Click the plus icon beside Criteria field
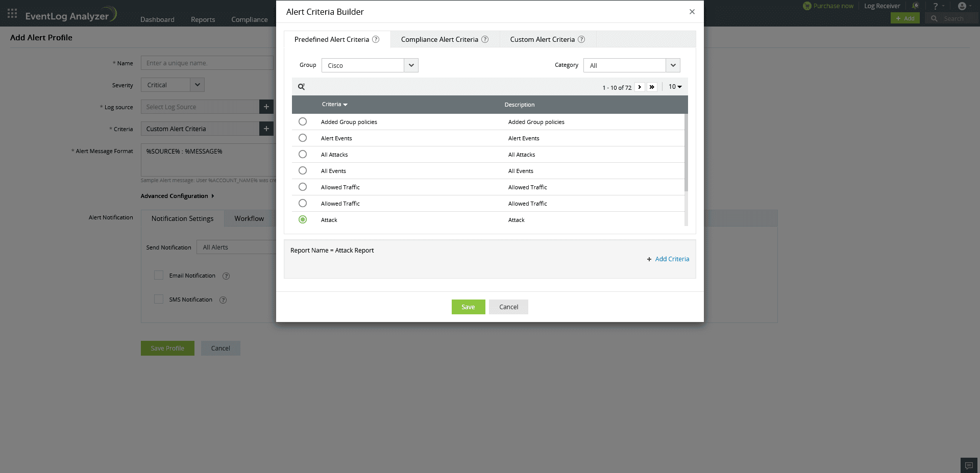The image size is (980, 473). [266, 129]
